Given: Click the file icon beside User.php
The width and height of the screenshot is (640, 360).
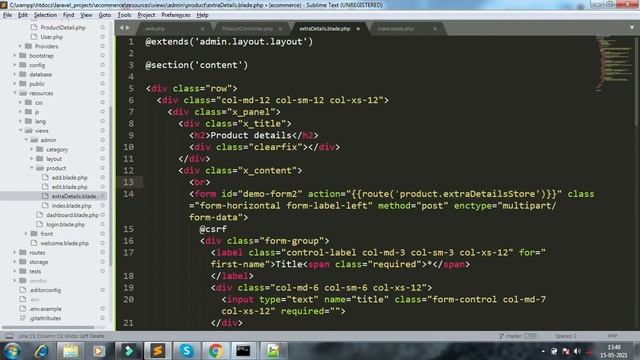Looking at the screenshot, I should coord(34,37).
